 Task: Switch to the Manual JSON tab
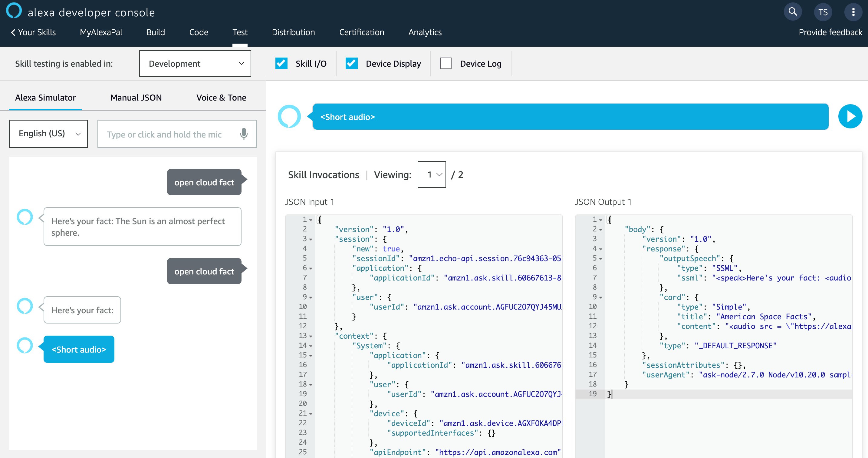pos(136,98)
